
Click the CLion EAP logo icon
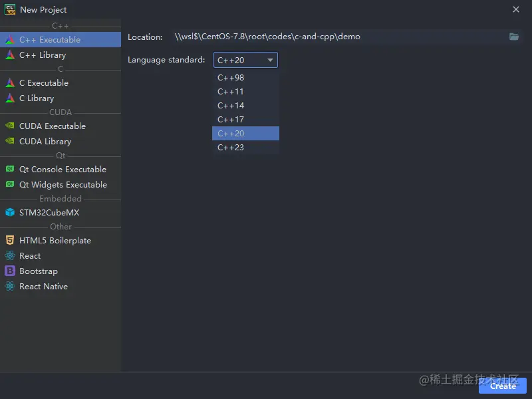pyautogui.click(x=10, y=9)
